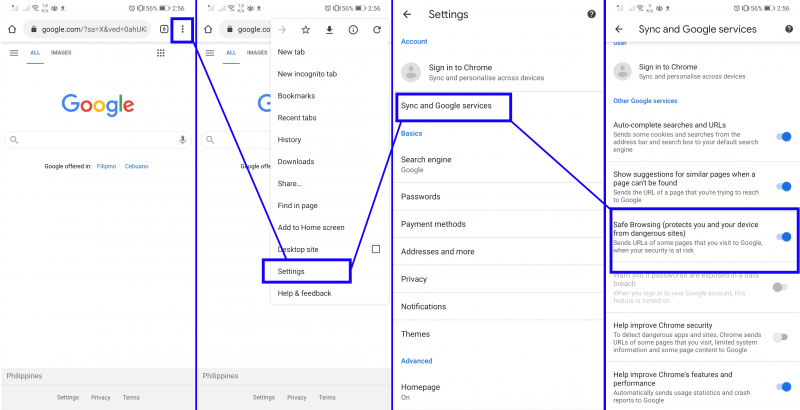Image resolution: width=800 pixels, height=410 pixels.
Task: Switch to IMAGES tab on leftmost Google page
Action: click(61, 53)
